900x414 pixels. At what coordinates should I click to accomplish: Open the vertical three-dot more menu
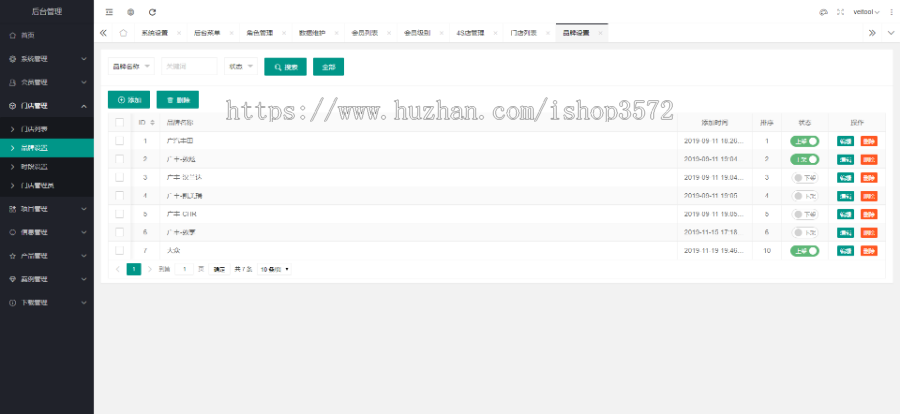pos(891,12)
